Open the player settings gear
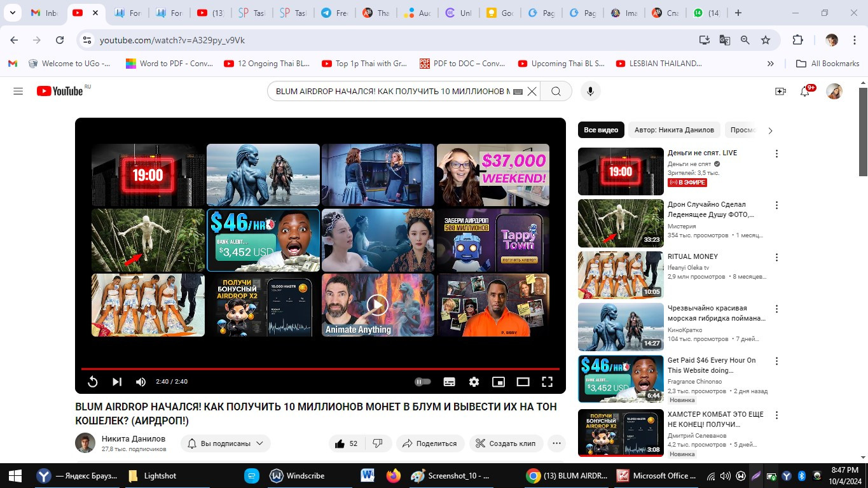The width and height of the screenshot is (868, 488). point(474,382)
